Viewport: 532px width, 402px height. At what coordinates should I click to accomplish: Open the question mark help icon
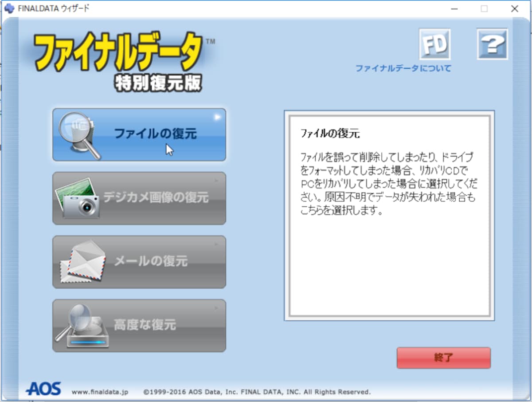[x=493, y=44]
